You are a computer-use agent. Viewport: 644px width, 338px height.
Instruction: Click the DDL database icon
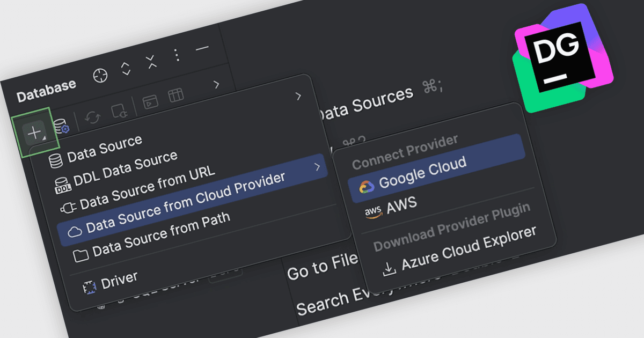point(62,186)
